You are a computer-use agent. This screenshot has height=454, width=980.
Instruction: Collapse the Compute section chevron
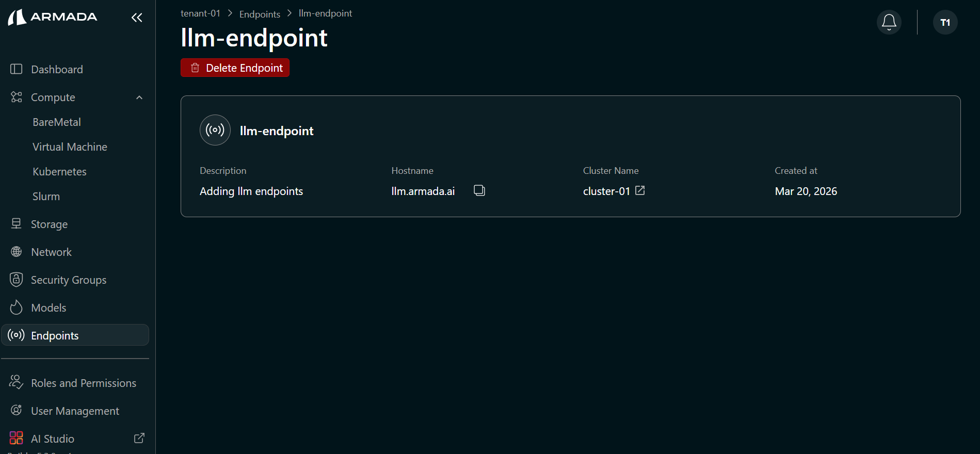point(139,98)
